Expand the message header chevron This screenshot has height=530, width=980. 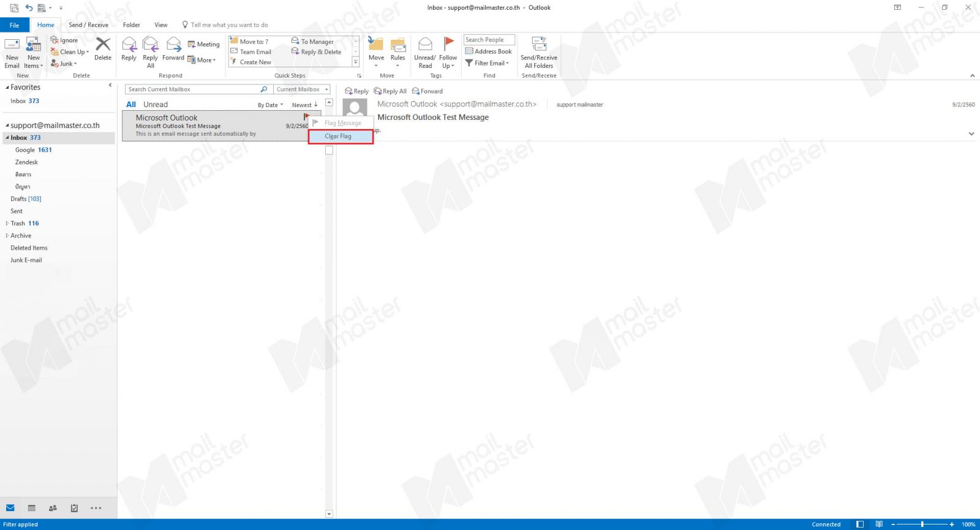(971, 134)
